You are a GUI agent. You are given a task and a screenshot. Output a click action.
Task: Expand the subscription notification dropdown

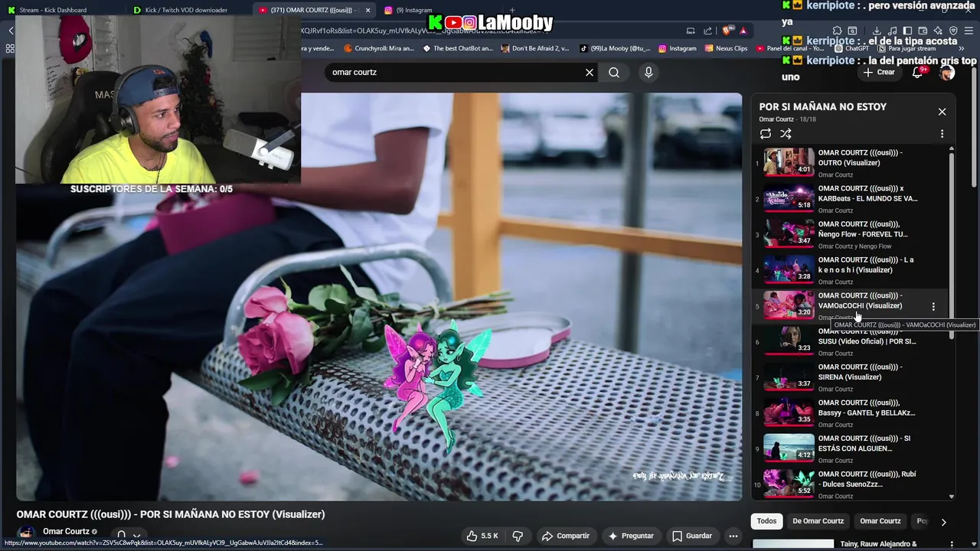tap(129, 536)
